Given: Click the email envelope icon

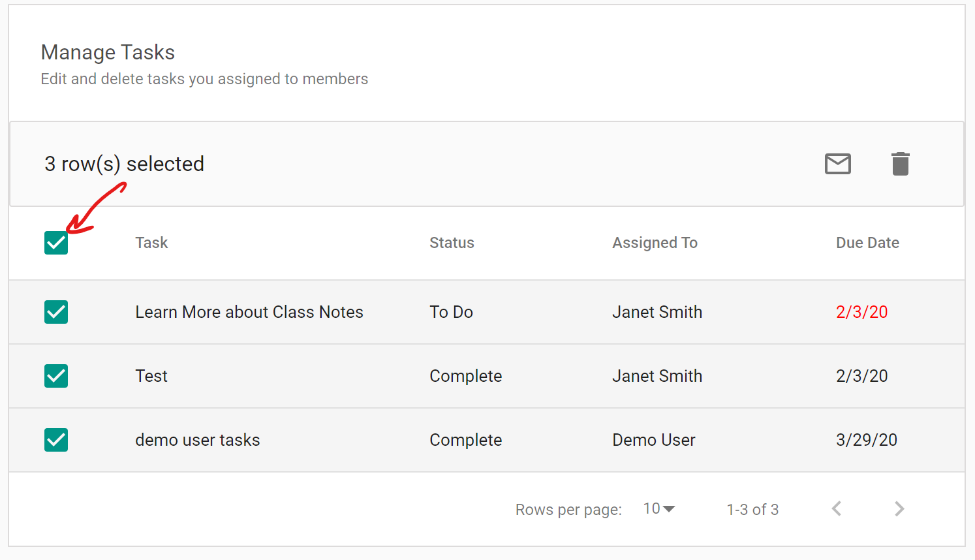Looking at the screenshot, I should (838, 164).
